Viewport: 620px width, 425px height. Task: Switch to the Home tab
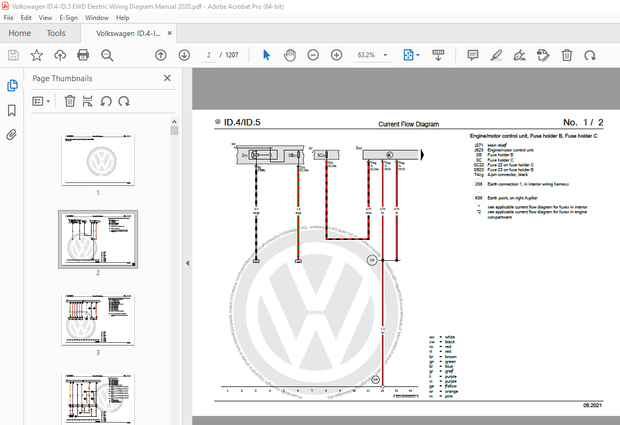coord(20,33)
